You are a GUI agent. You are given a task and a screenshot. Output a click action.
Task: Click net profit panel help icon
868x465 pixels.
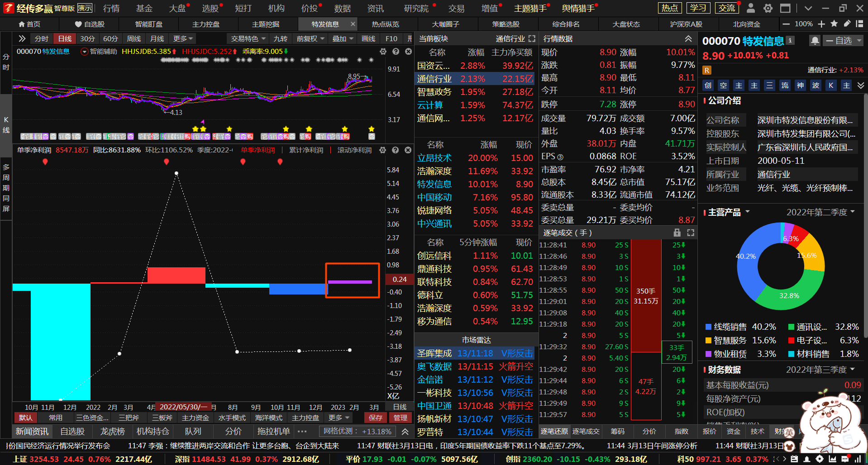click(x=396, y=150)
